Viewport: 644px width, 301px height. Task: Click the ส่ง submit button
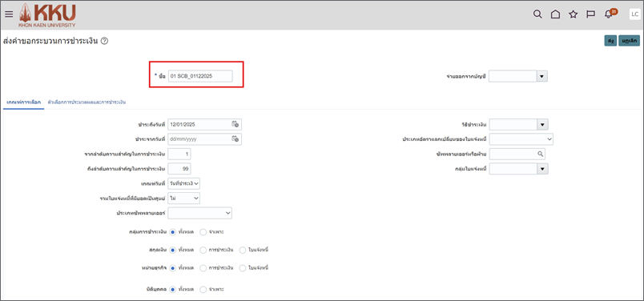[x=610, y=41]
